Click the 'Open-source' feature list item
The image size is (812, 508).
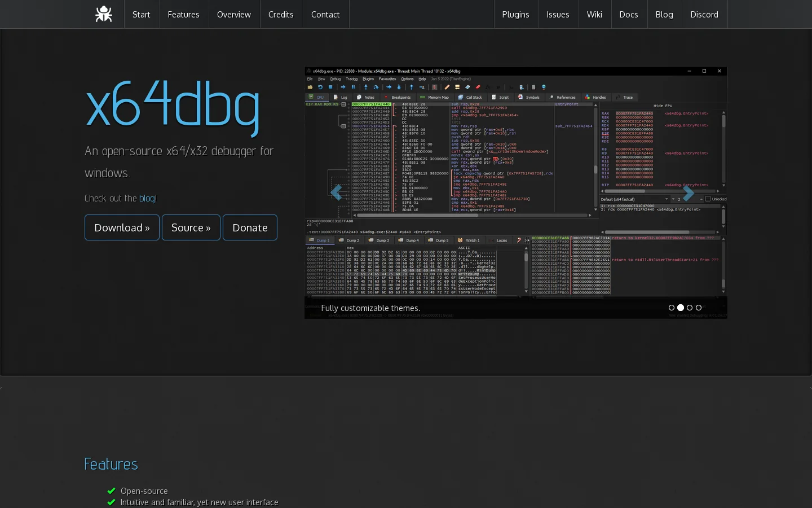click(144, 491)
